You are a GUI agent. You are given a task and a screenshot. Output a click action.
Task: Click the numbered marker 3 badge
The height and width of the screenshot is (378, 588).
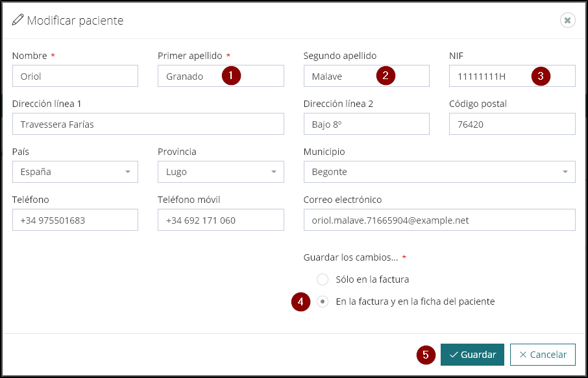tap(541, 76)
